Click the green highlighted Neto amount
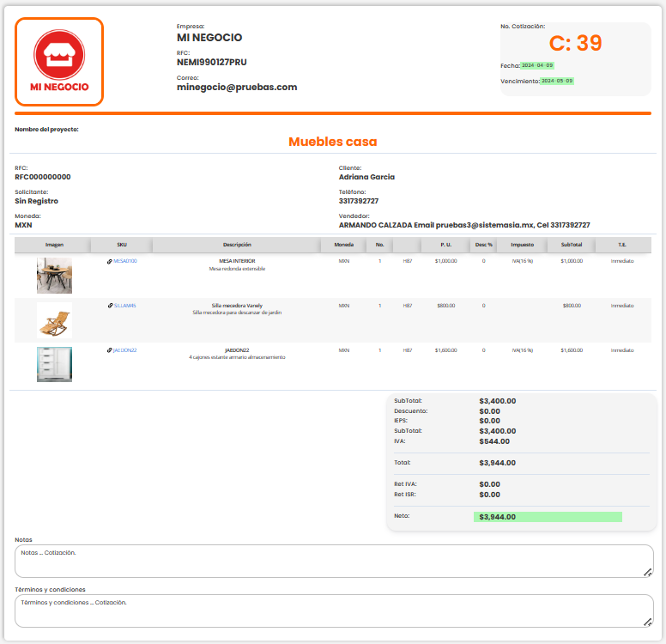Screen dimensions: 666x644 pyautogui.click(x=547, y=517)
